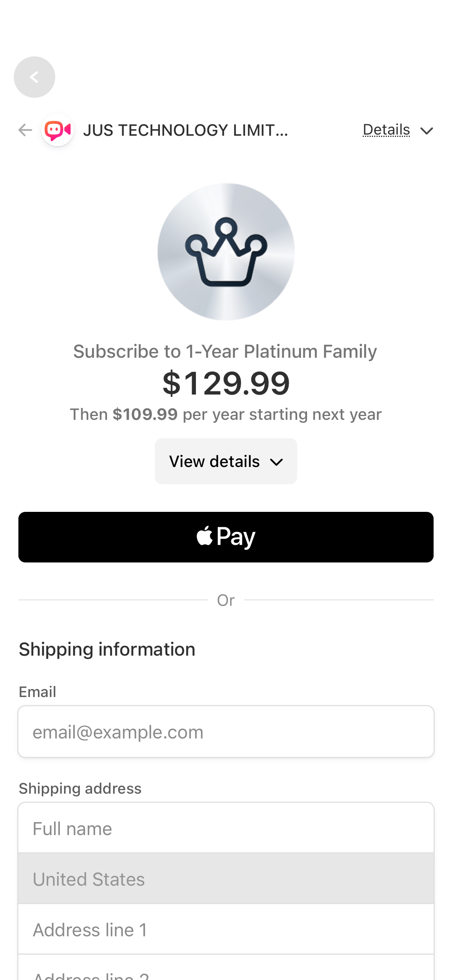Image resolution: width=452 pixels, height=980 pixels.
Task: Click the JUS TECHNOLOGY LIMIT... merchant name
Action: point(186,130)
